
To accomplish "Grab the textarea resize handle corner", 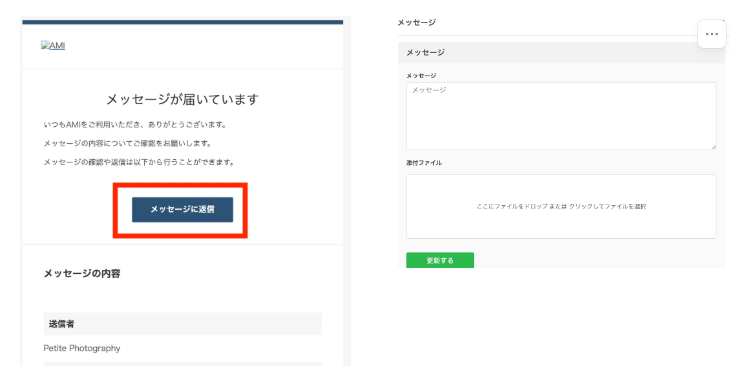I will point(713,146).
